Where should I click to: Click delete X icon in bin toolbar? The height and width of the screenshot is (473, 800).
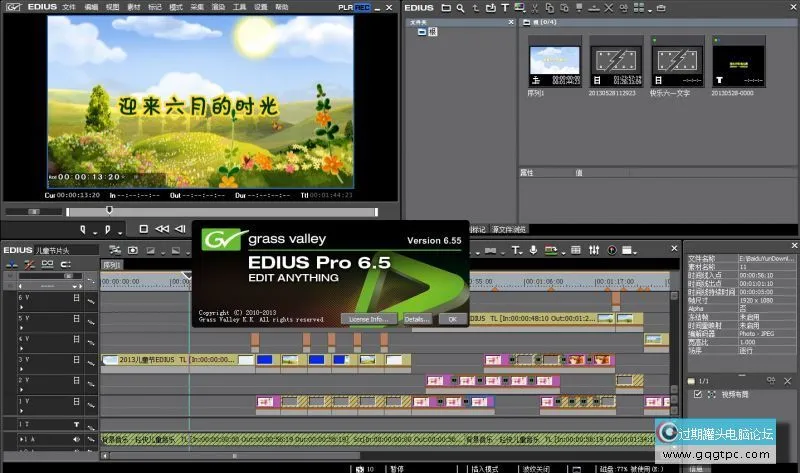[x=609, y=8]
